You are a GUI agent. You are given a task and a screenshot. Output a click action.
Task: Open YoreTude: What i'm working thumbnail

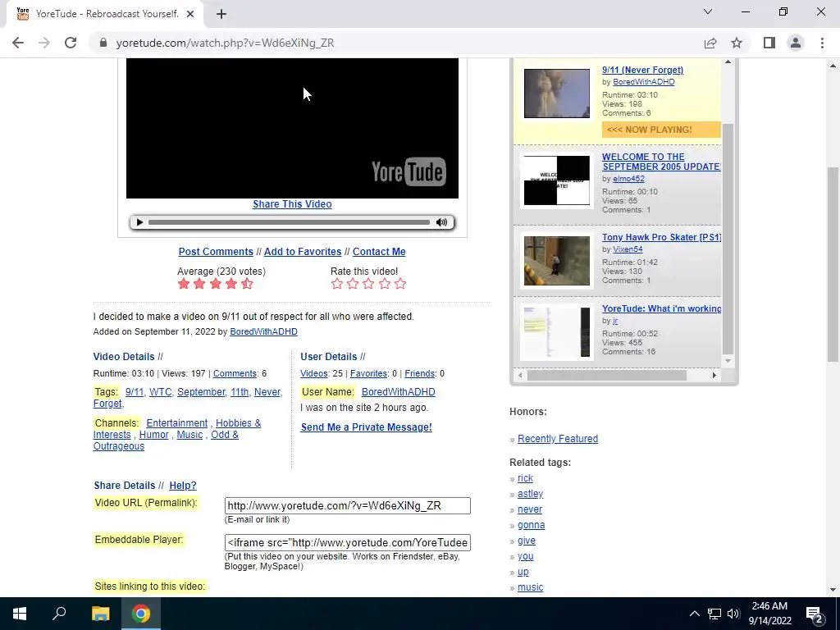(557, 332)
